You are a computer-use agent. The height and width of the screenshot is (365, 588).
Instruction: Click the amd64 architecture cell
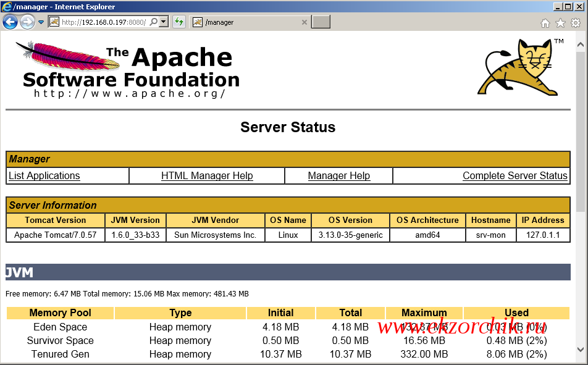[x=427, y=235]
